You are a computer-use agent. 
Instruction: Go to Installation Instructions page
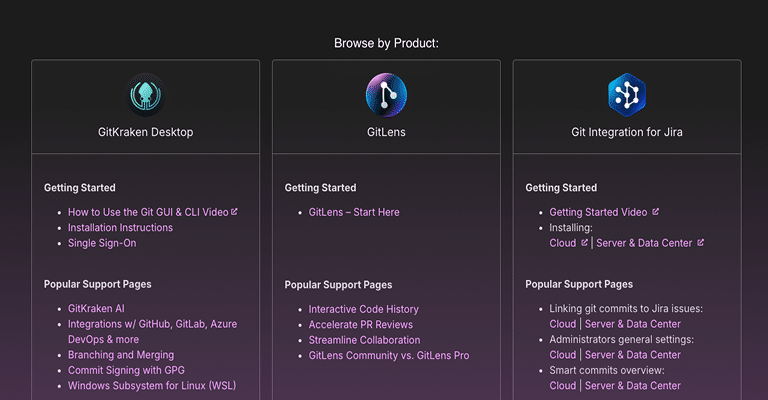120,228
